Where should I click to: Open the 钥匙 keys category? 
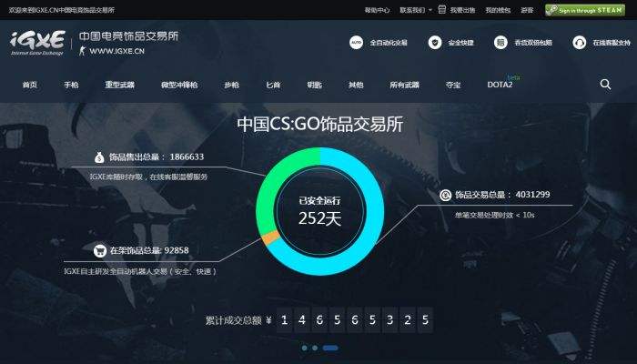315,85
